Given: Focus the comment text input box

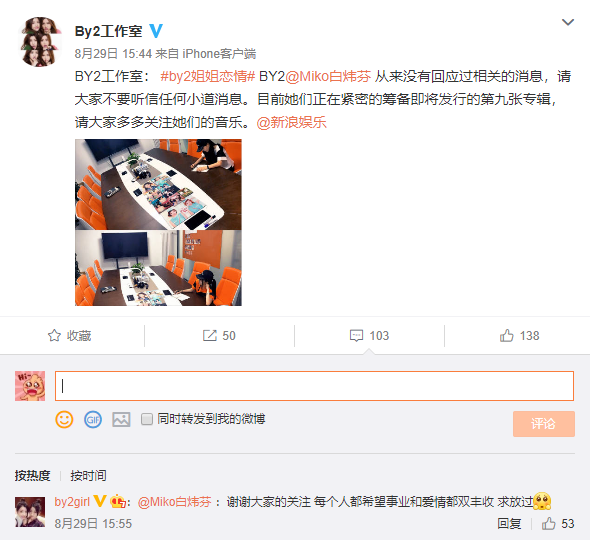Looking at the screenshot, I should pyautogui.click(x=314, y=386).
